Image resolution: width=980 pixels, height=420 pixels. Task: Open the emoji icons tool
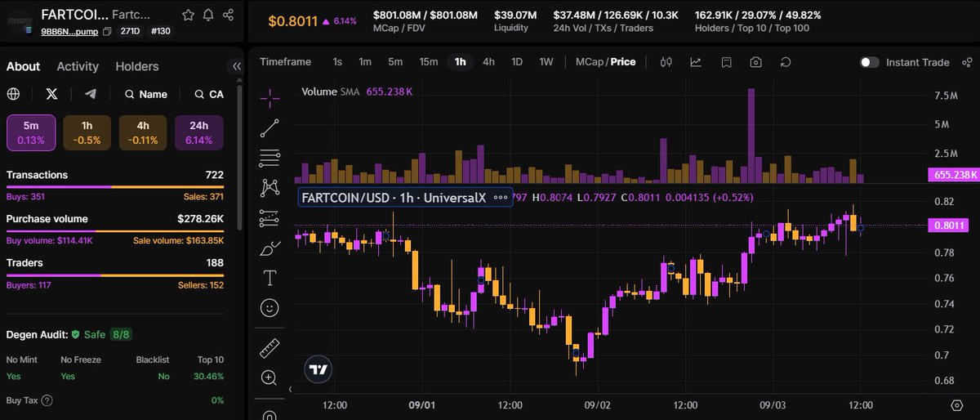click(x=269, y=308)
